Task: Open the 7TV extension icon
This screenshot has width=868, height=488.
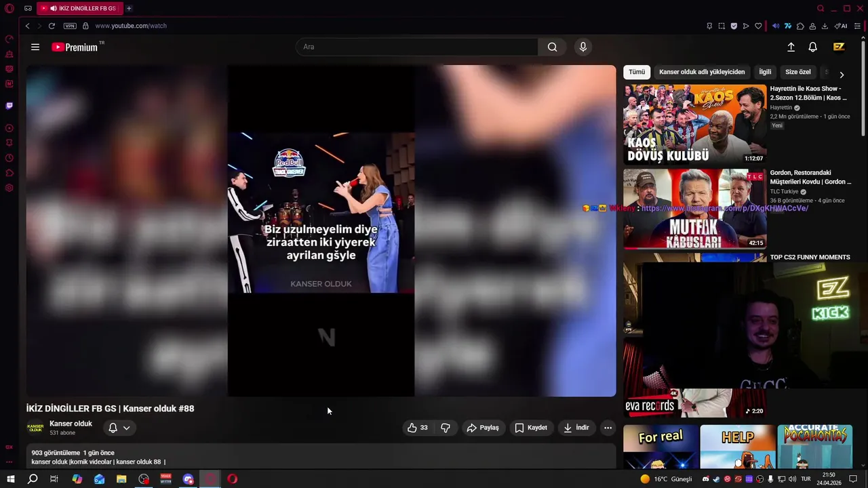Action: 788,26
